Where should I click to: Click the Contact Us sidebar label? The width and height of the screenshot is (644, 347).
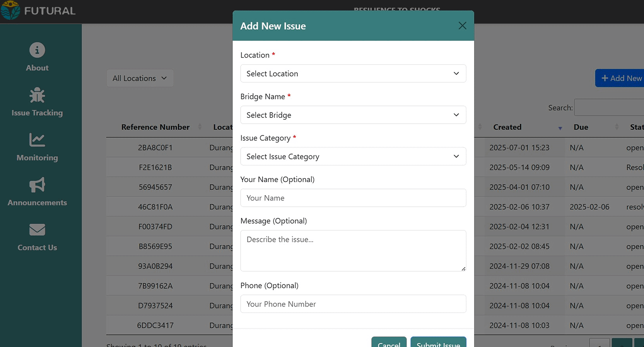coord(37,247)
